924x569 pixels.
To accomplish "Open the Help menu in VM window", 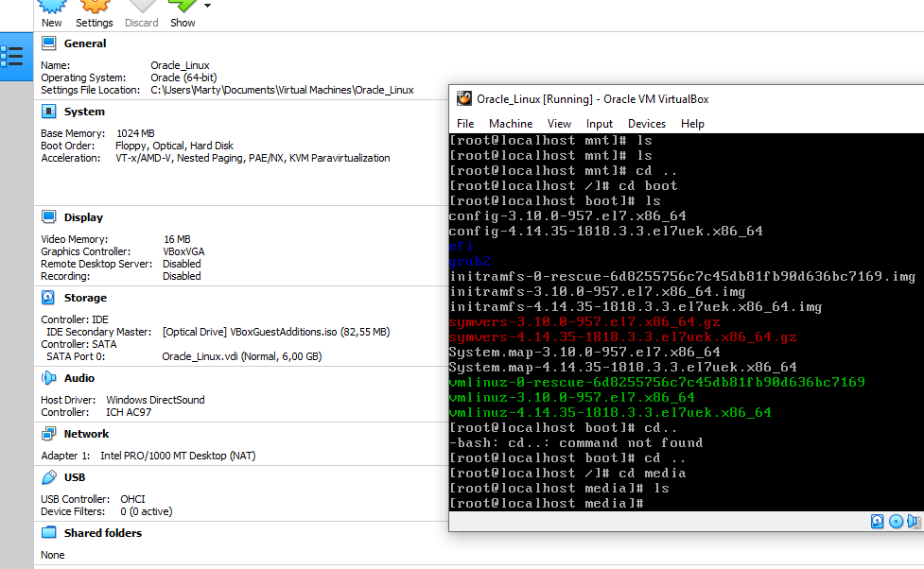I will (692, 124).
